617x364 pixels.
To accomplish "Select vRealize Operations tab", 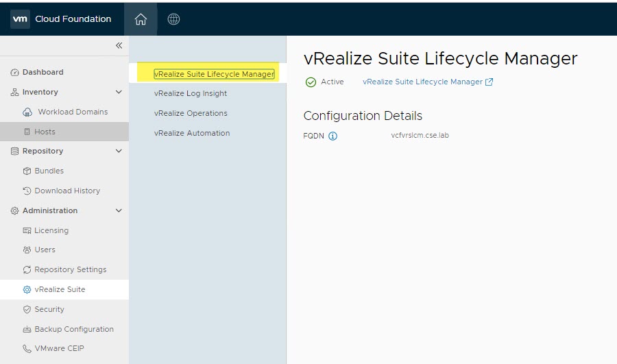I will pos(191,113).
